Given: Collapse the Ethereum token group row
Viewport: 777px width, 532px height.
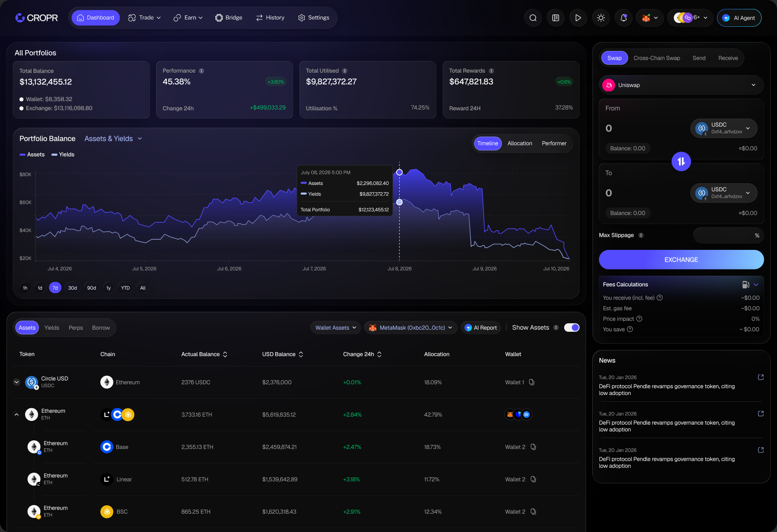Looking at the screenshot, I should (17, 414).
